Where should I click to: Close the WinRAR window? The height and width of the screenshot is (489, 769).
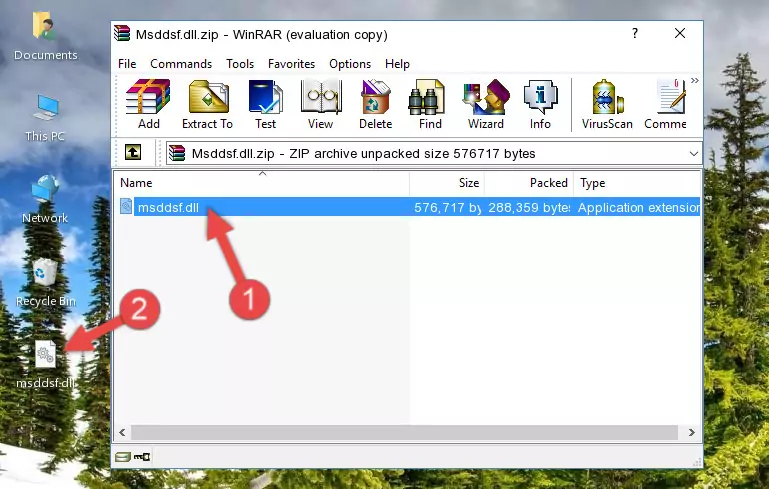[680, 33]
